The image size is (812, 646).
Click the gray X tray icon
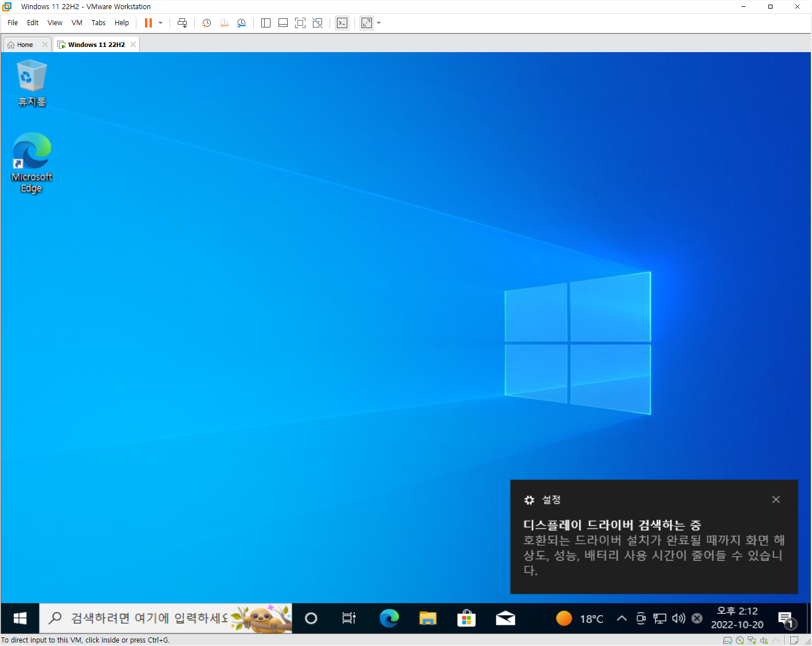tap(697, 619)
